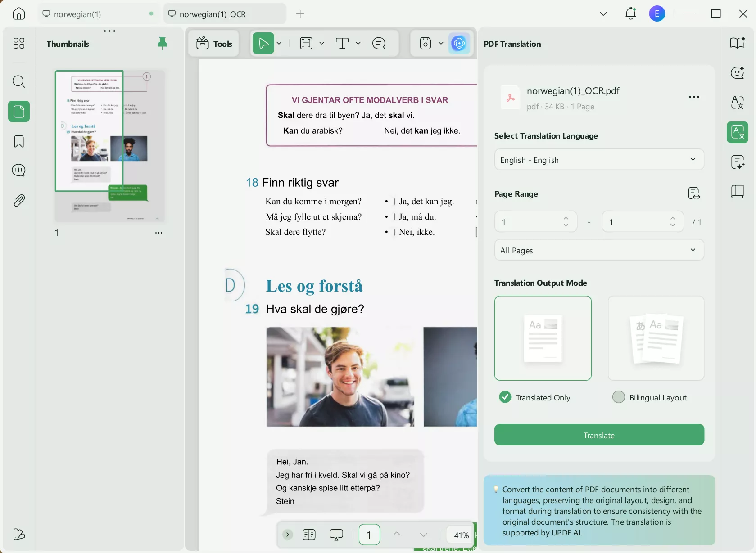Open the translation language dropdown
Image resolution: width=756 pixels, height=553 pixels.
(x=598, y=159)
